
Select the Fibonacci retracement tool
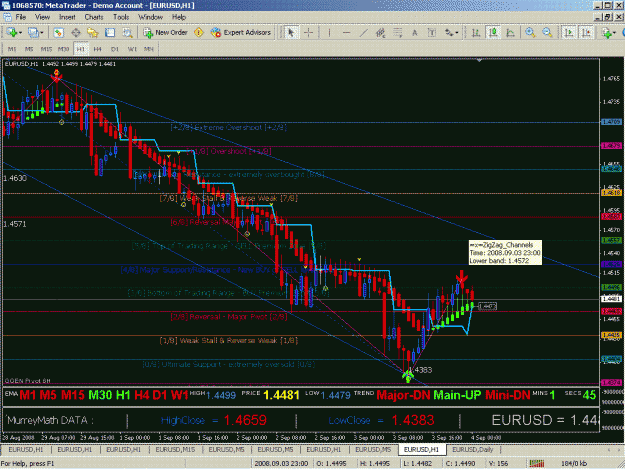397,33
